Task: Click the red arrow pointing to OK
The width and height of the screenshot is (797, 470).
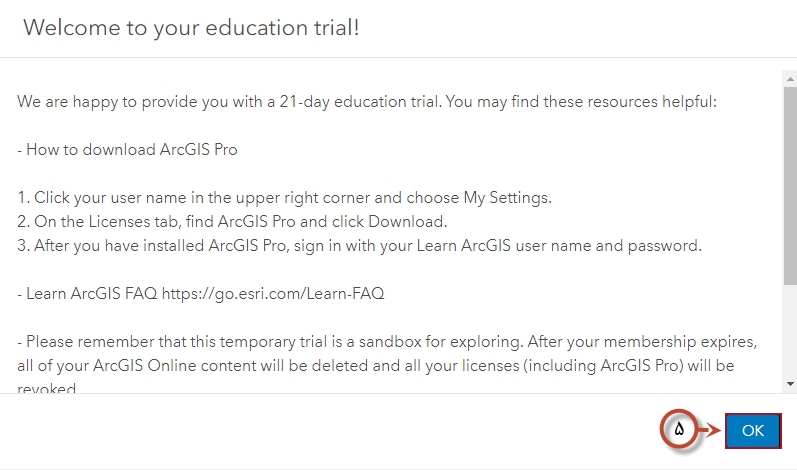Action: [711, 431]
